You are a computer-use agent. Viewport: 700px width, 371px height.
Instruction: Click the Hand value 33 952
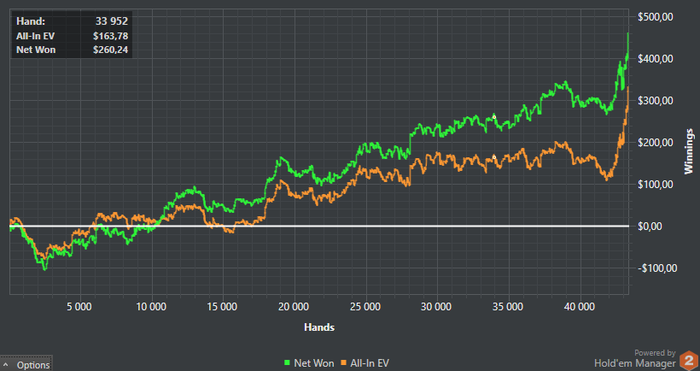pyautogui.click(x=112, y=21)
